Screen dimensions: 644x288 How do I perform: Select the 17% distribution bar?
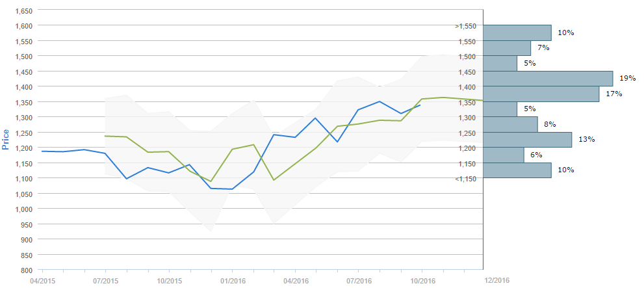pos(541,94)
